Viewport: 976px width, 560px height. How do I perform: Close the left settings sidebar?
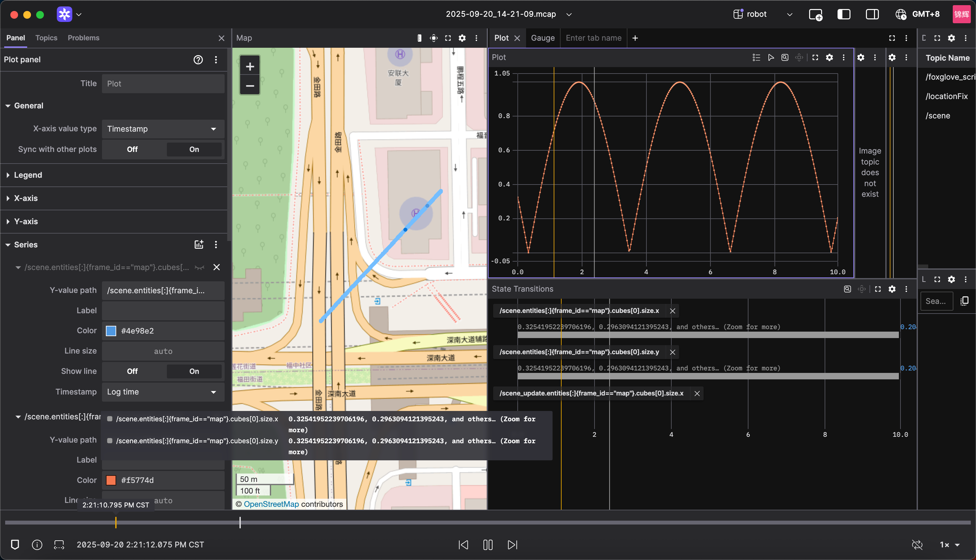click(x=222, y=38)
